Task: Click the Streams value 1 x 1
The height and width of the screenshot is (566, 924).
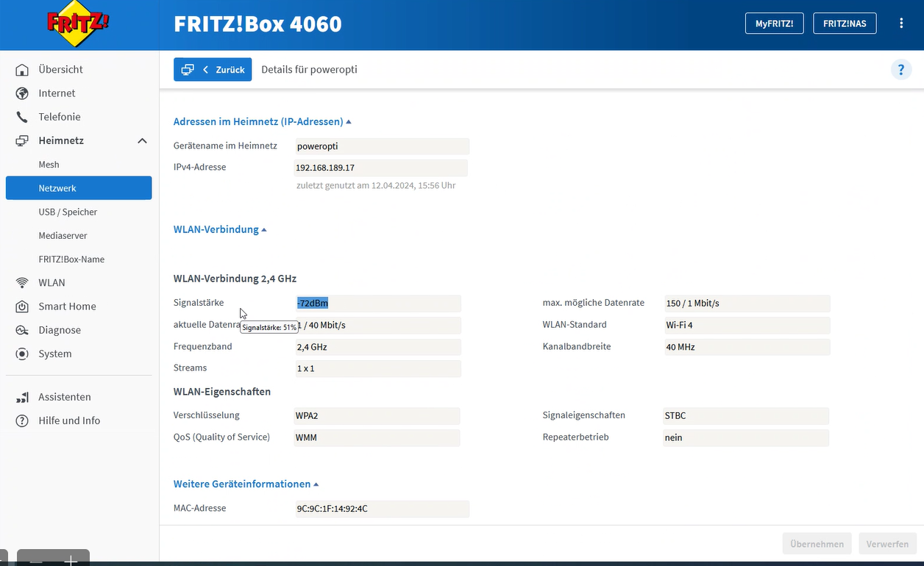Action: [x=378, y=368]
